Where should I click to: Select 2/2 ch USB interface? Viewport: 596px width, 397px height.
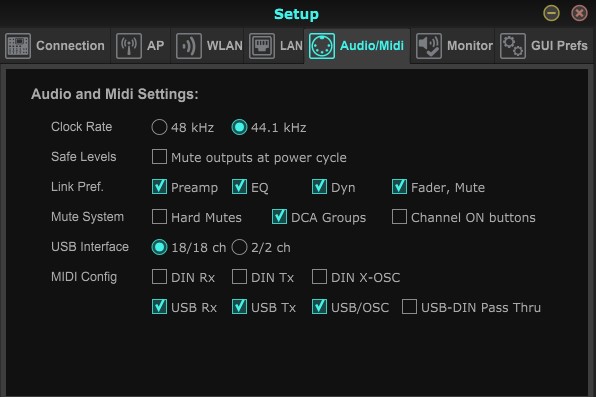pyautogui.click(x=239, y=247)
